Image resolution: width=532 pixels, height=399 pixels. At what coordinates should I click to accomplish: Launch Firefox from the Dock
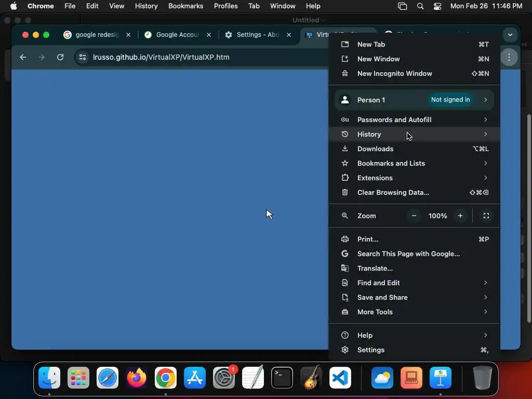tap(137, 378)
